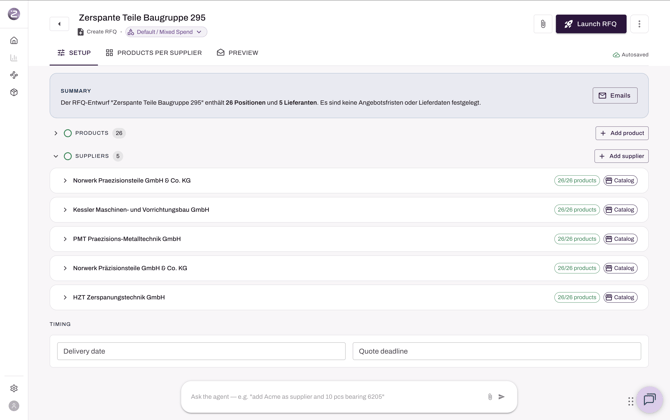670x420 pixels.
Task: Open Catalog for Kessler Maschinen
Action: [620, 210]
